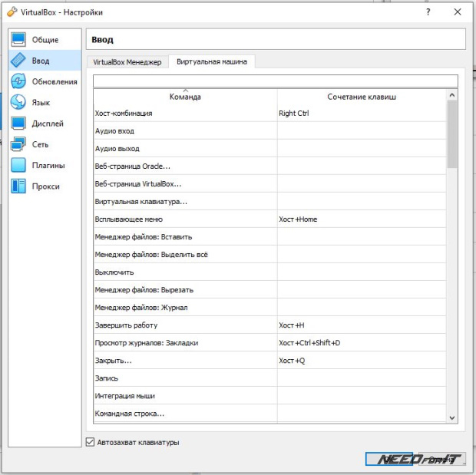Edit the Хост+Q shortcut cell

click(362, 360)
